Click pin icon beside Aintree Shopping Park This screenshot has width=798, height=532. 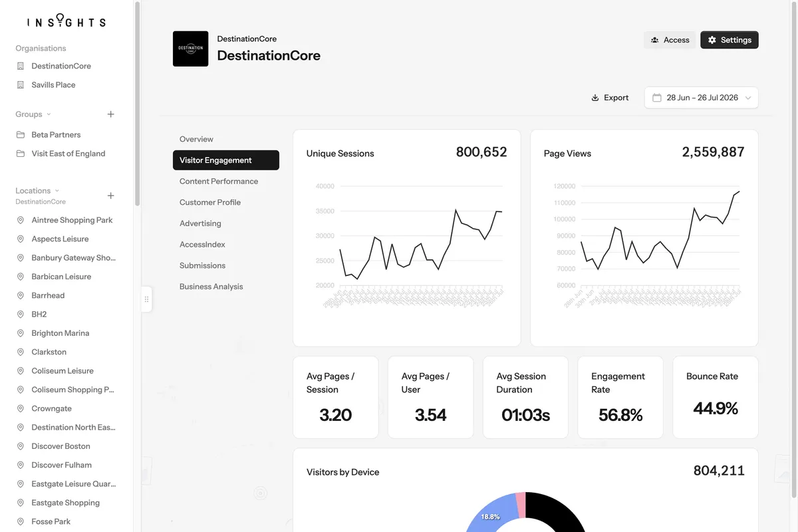point(21,220)
